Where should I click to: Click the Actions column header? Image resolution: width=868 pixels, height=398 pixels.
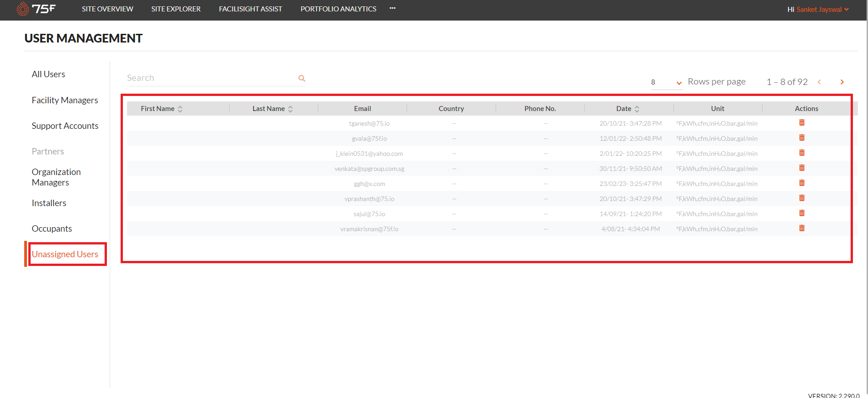click(806, 109)
